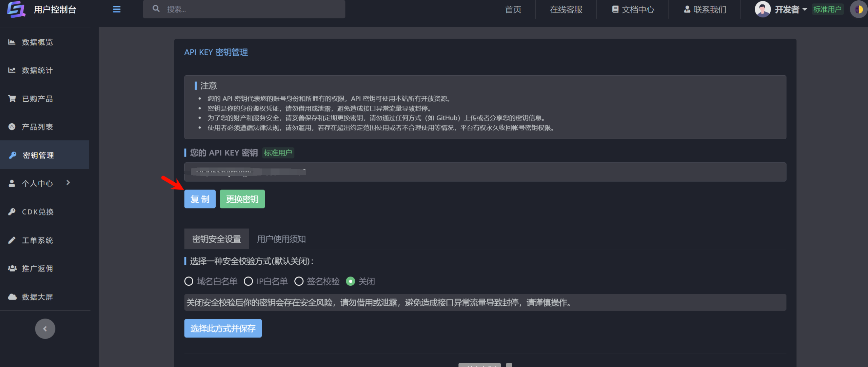The width and height of the screenshot is (868, 367).
Task: Select the 域名白名单 radio option
Action: (x=189, y=281)
